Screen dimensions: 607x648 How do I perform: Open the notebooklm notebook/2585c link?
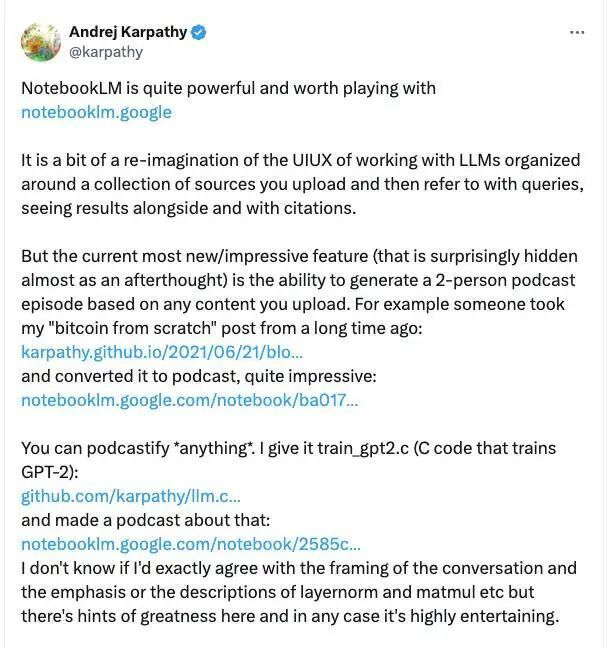pyautogui.click(x=190, y=544)
